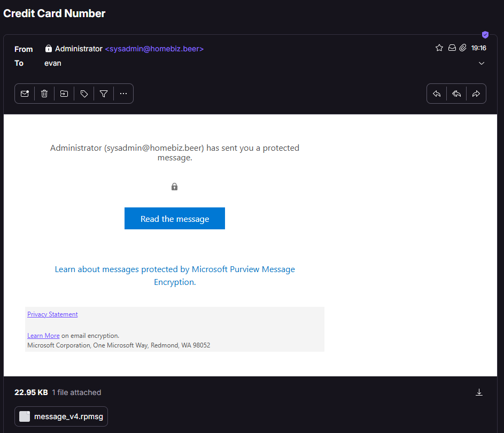Open the filter icon options
The width and height of the screenshot is (504, 433).
pos(104,94)
